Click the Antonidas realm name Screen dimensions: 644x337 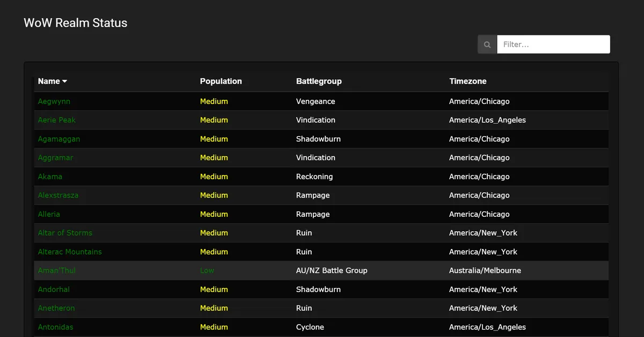pyautogui.click(x=55, y=327)
